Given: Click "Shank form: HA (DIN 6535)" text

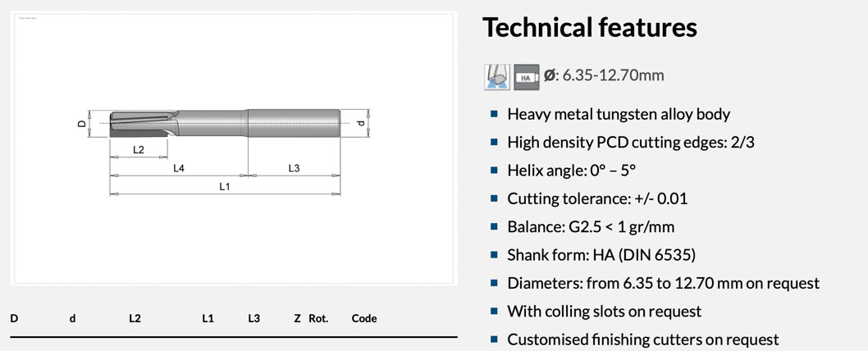Looking at the screenshot, I should point(601,255).
